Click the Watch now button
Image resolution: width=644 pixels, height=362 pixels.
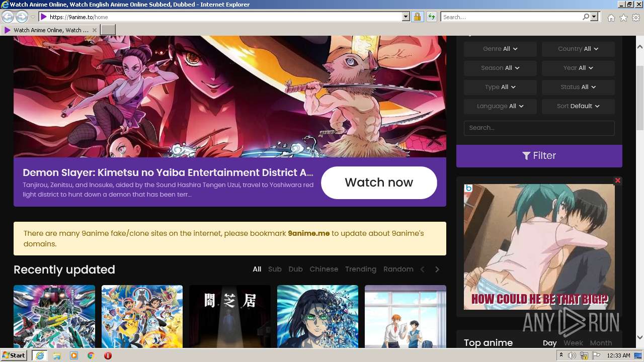[379, 183]
